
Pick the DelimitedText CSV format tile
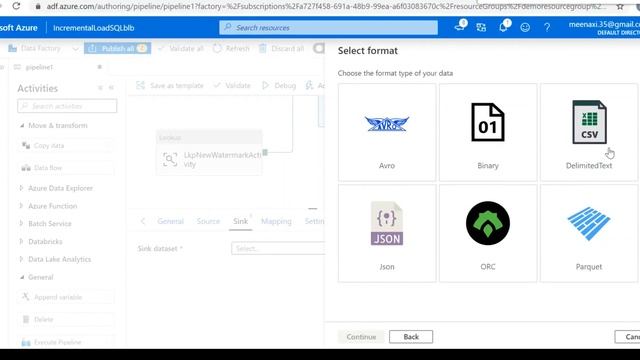tap(589, 132)
